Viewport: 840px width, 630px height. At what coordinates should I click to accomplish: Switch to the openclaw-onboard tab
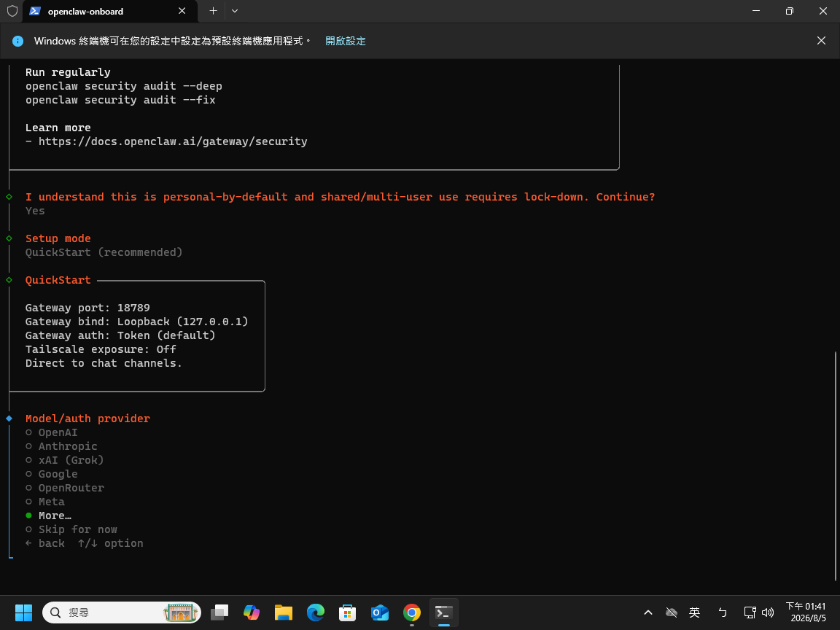coord(110,11)
